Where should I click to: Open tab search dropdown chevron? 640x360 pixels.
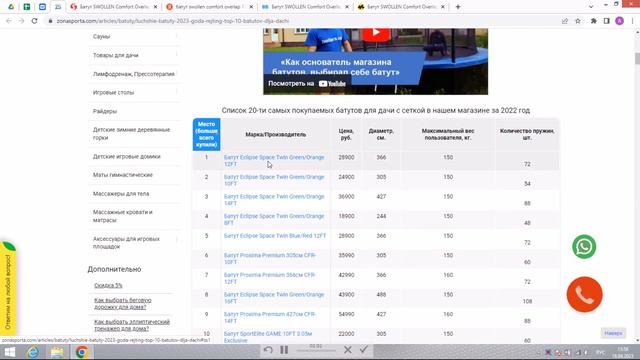pos(591,7)
